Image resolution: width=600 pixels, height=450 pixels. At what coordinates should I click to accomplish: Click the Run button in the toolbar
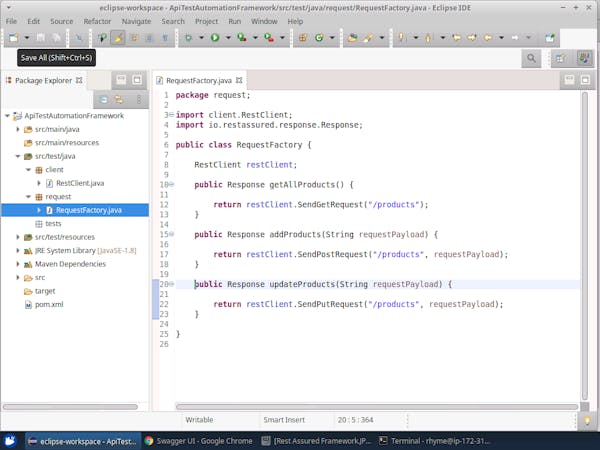tap(214, 38)
